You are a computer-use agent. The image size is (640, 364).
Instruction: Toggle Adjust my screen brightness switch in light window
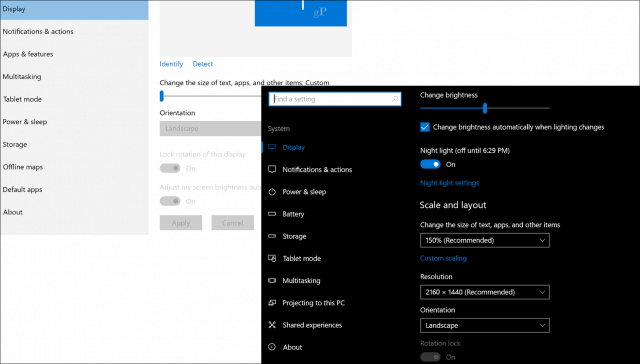(x=170, y=201)
